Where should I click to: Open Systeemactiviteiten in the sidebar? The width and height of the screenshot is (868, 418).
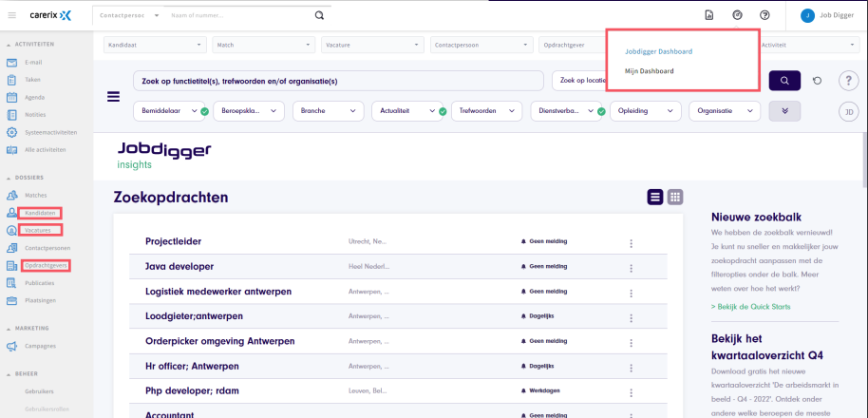click(x=50, y=133)
